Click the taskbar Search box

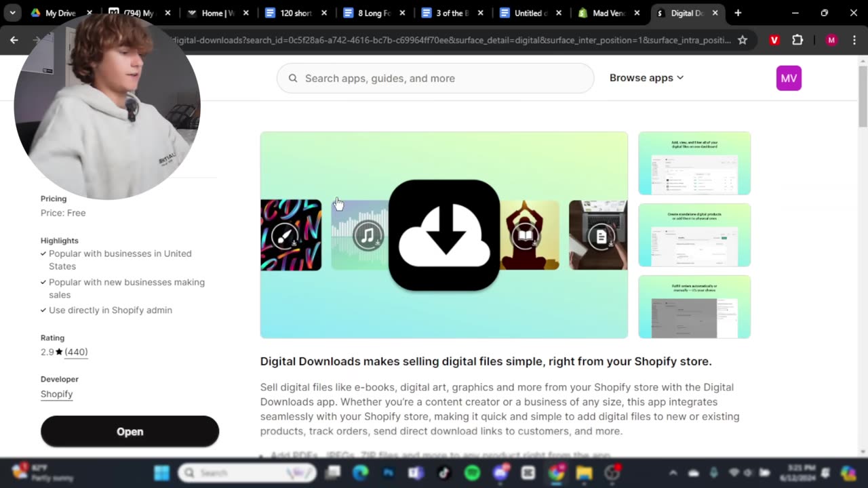click(248, 473)
